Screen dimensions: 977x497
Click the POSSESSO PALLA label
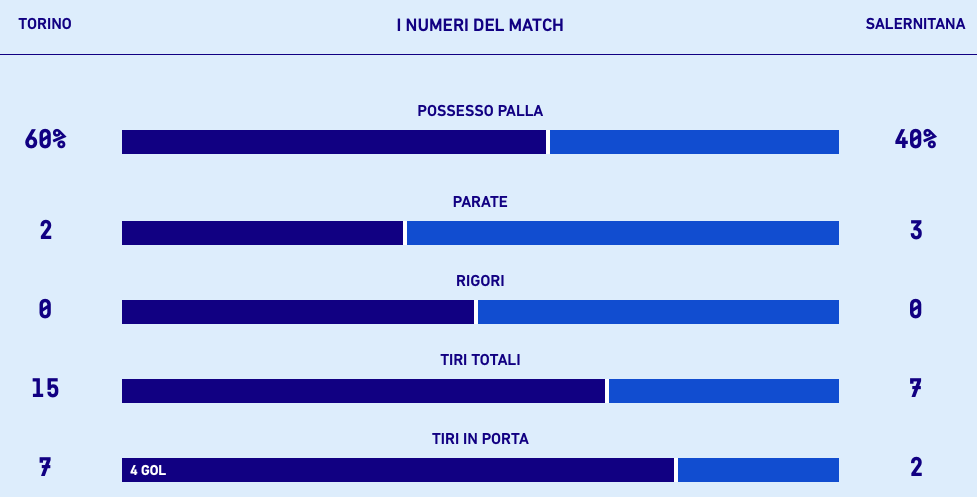[x=480, y=111]
